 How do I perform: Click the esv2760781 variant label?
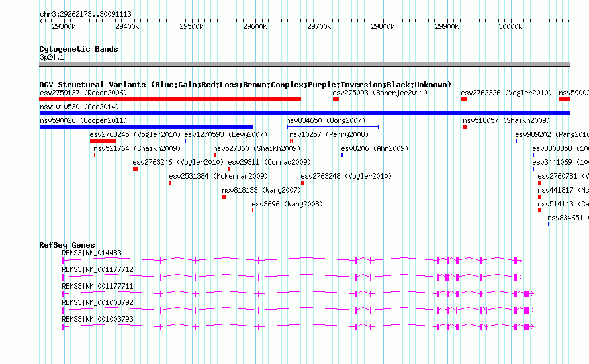[563, 176]
